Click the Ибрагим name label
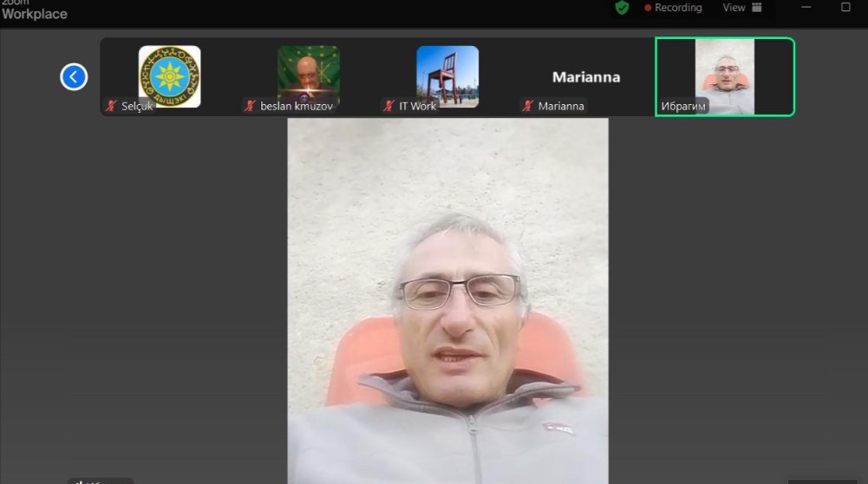The height and width of the screenshot is (484, 868). coord(684,106)
